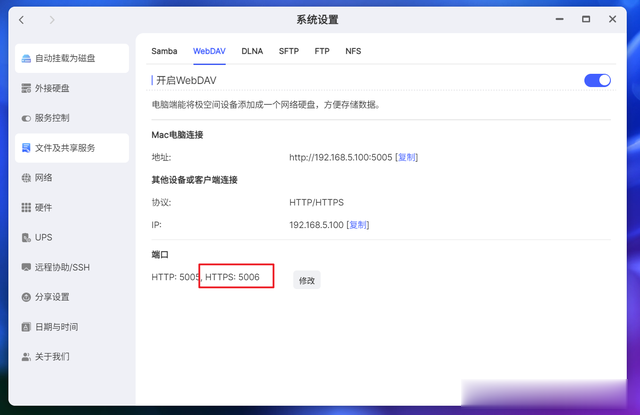Click the 端口 heading
Viewport: 640px width, 415px height.
160,255
